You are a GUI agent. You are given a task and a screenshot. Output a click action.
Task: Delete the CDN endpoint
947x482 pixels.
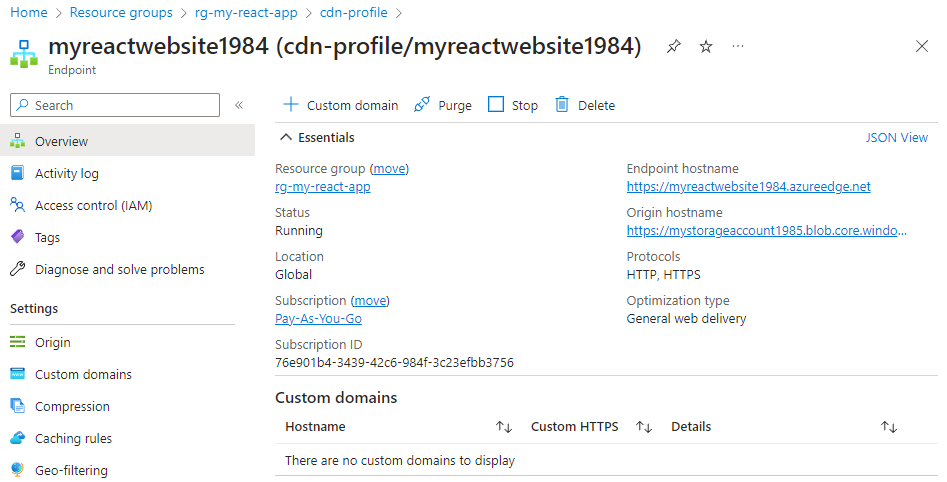point(585,105)
